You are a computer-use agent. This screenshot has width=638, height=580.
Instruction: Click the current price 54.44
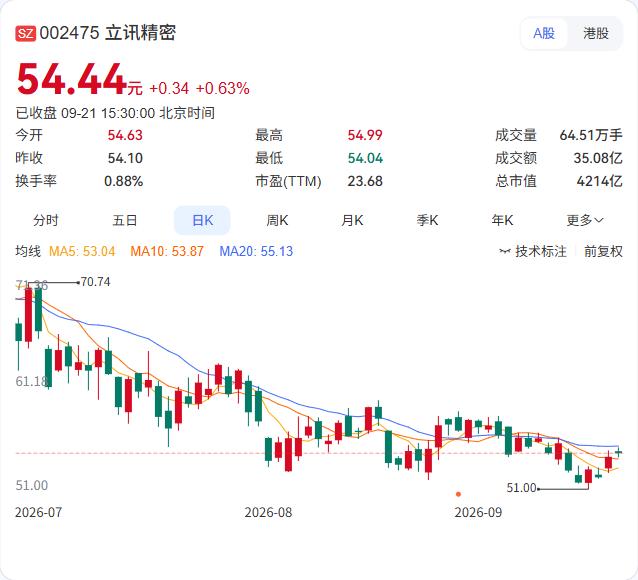72,79
